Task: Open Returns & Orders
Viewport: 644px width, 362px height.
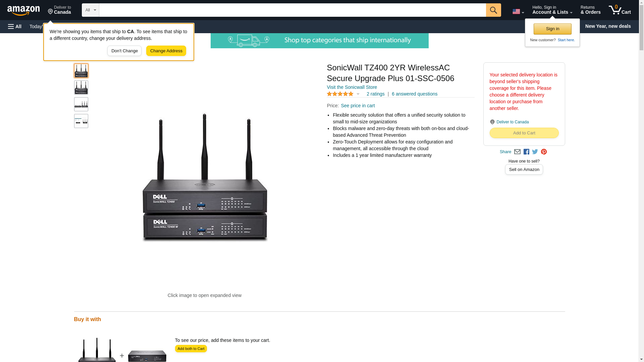Action: coord(590,10)
